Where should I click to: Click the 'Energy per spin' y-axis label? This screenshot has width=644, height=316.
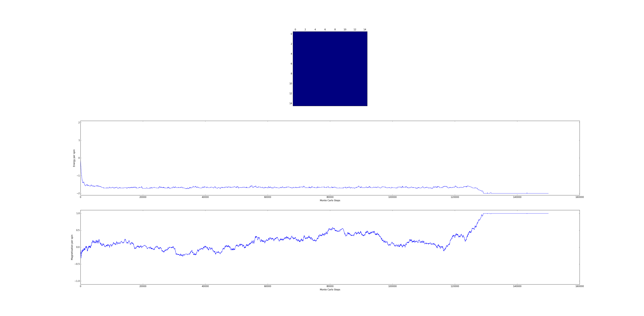(x=74, y=158)
